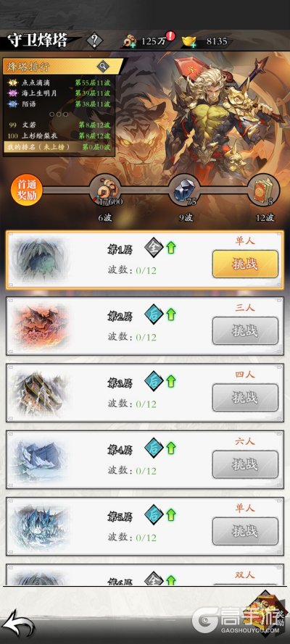Select my ranking row 我的排名

pyautogui.click(x=59, y=146)
